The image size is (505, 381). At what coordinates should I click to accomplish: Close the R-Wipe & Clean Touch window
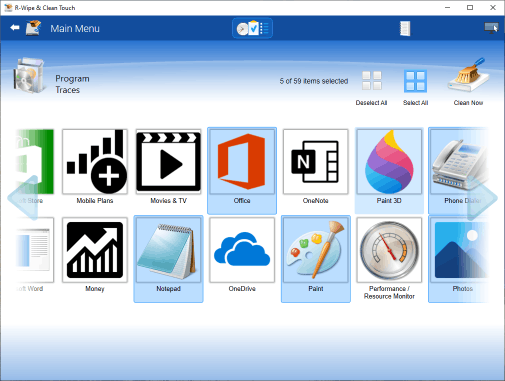493,7
